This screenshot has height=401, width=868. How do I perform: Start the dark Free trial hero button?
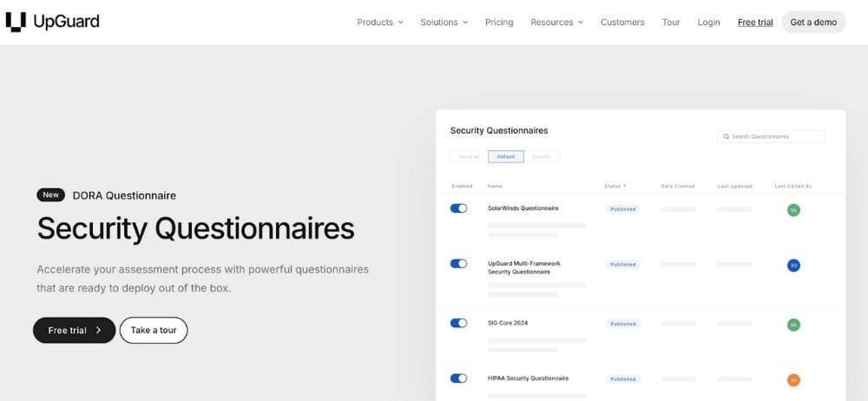(74, 330)
